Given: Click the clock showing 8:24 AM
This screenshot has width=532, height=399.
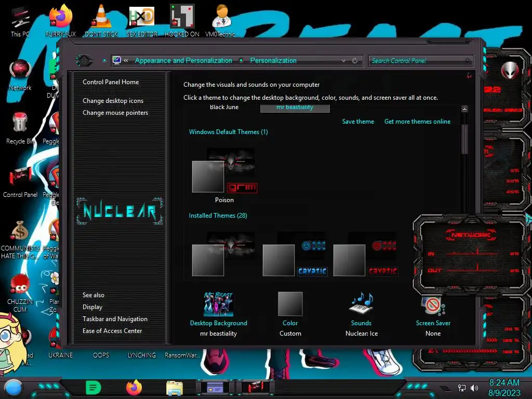Looking at the screenshot, I should pyautogui.click(x=504, y=383).
